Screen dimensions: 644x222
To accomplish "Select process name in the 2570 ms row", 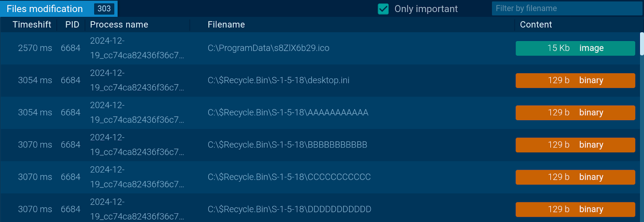I will pyautogui.click(x=137, y=48).
